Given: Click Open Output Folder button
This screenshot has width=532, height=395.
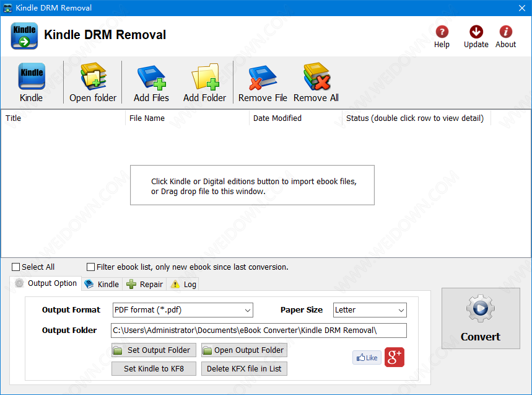Looking at the screenshot, I should pyautogui.click(x=244, y=350).
